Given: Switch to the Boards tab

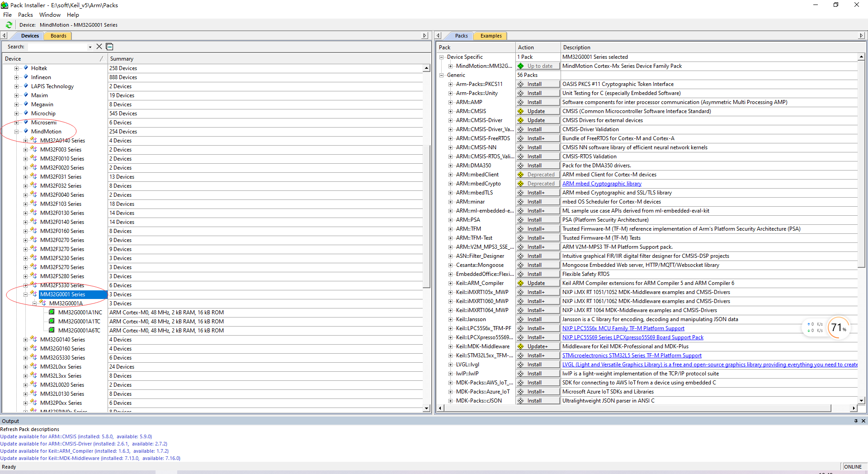Looking at the screenshot, I should pos(58,36).
